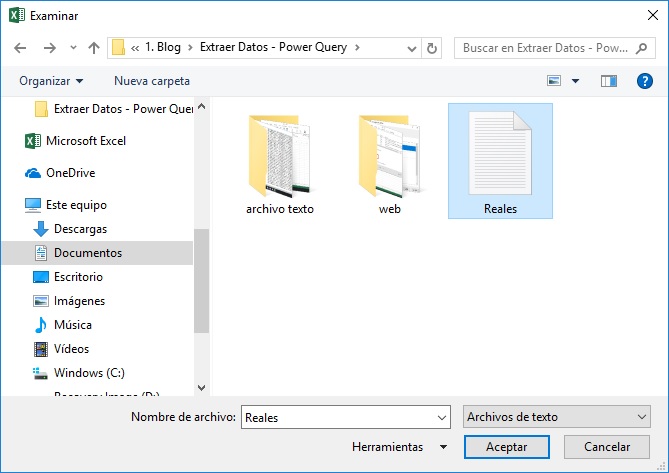Go up one folder level
The width and height of the screenshot is (669, 473).
[94, 48]
